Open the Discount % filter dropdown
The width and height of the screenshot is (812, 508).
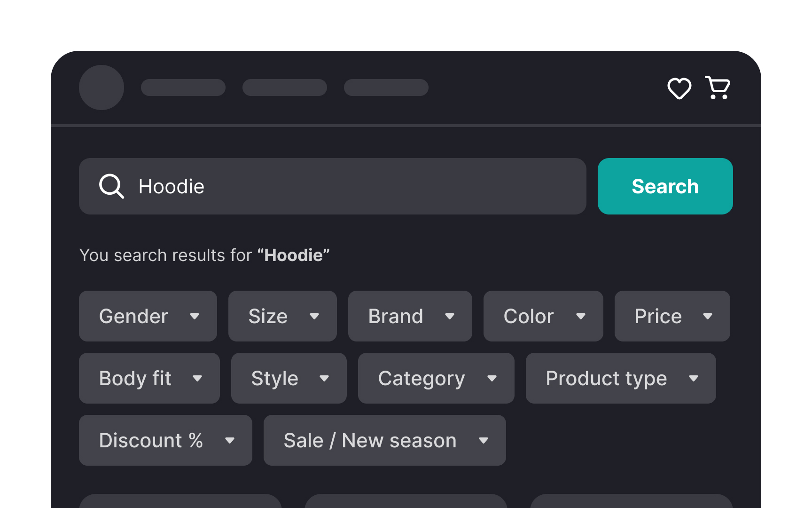165,440
